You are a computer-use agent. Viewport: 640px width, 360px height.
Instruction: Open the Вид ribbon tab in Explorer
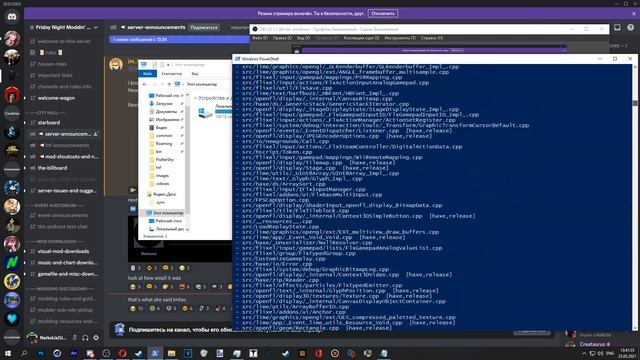click(x=195, y=73)
